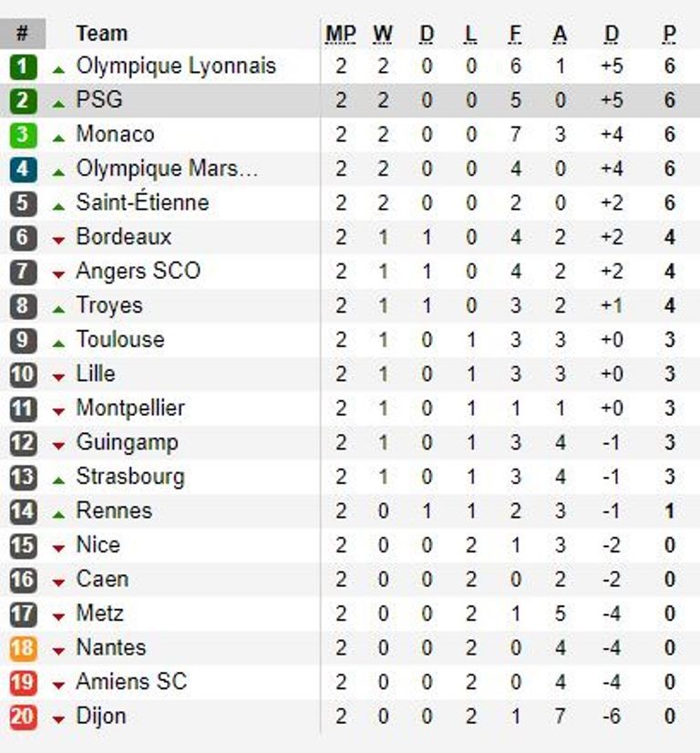The width and height of the screenshot is (700, 753).
Task: Click the P points column header
Action: [x=670, y=34]
